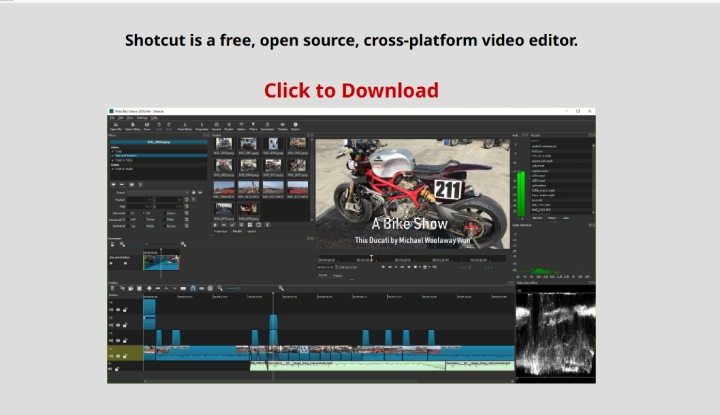This screenshot has width=720, height=415.
Task: Uncheck the Size and Position filter
Action: (112, 155)
